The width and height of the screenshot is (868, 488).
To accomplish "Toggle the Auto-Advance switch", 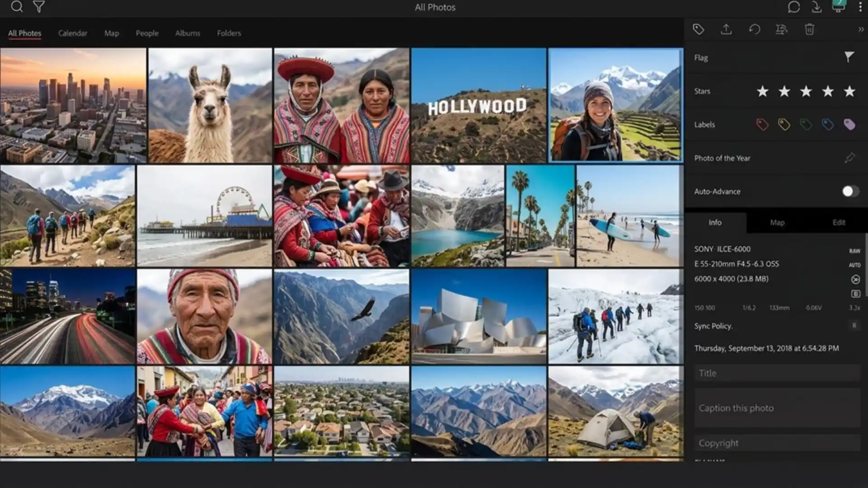I will 850,191.
